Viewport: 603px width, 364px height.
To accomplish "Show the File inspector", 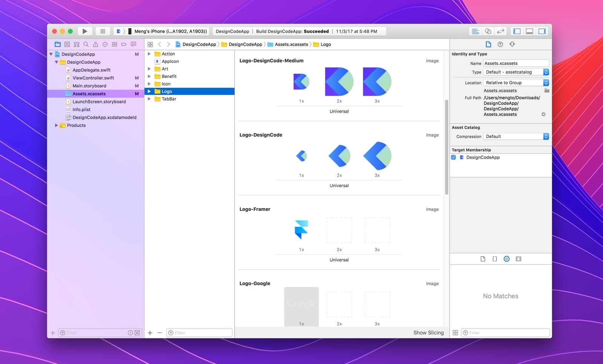I will [488, 44].
